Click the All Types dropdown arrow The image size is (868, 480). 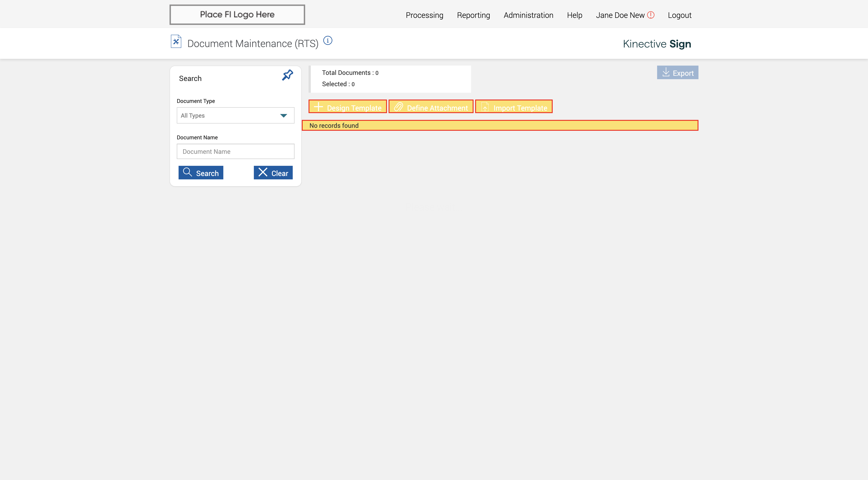point(283,116)
